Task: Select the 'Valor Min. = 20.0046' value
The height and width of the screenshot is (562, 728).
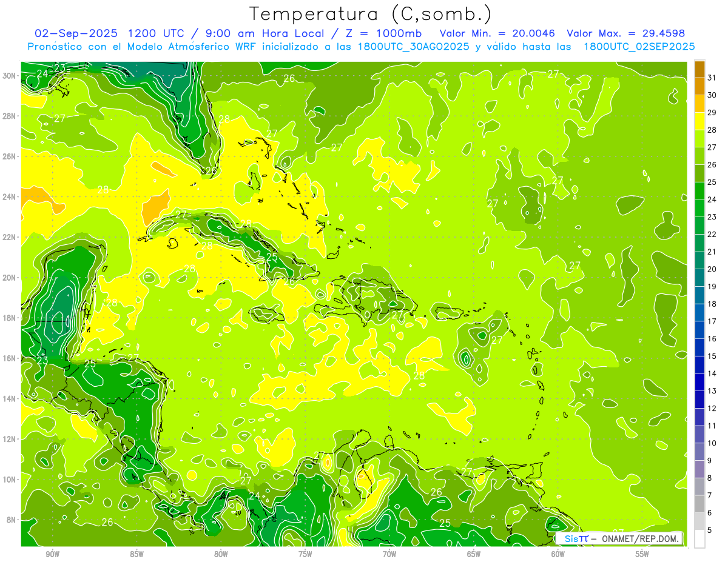Action: pyautogui.click(x=498, y=33)
